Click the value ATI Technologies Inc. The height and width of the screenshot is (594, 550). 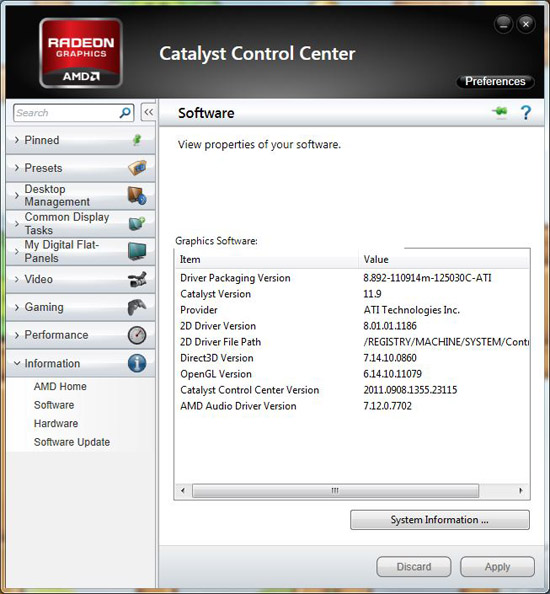click(x=411, y=310)
